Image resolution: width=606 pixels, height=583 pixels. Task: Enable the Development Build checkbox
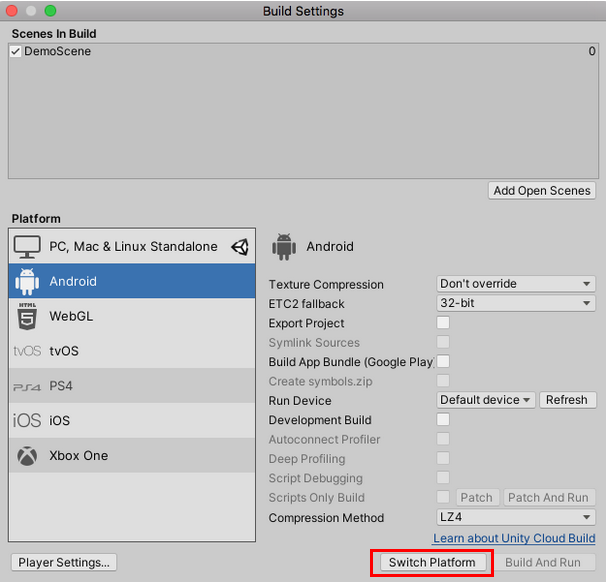[443, 419]
